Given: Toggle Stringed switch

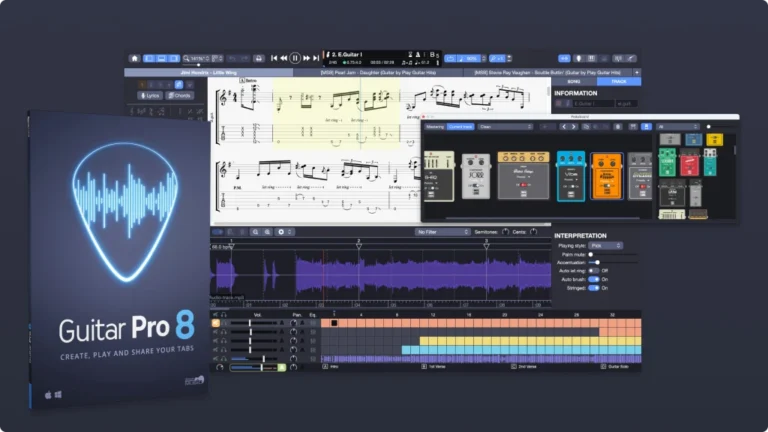Looking at the screenshot, I should [594, 288].
